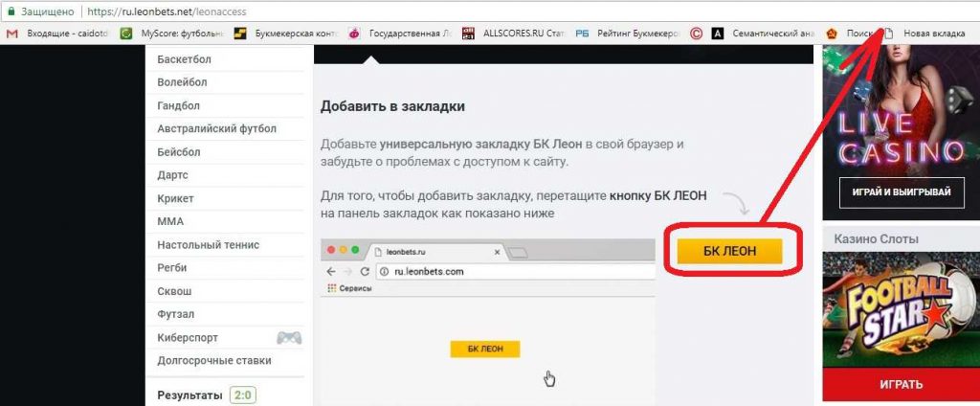Screen dimensions: 980x406
Task: Click the red ИГРАТЬ button
Action: click(901, 384)
